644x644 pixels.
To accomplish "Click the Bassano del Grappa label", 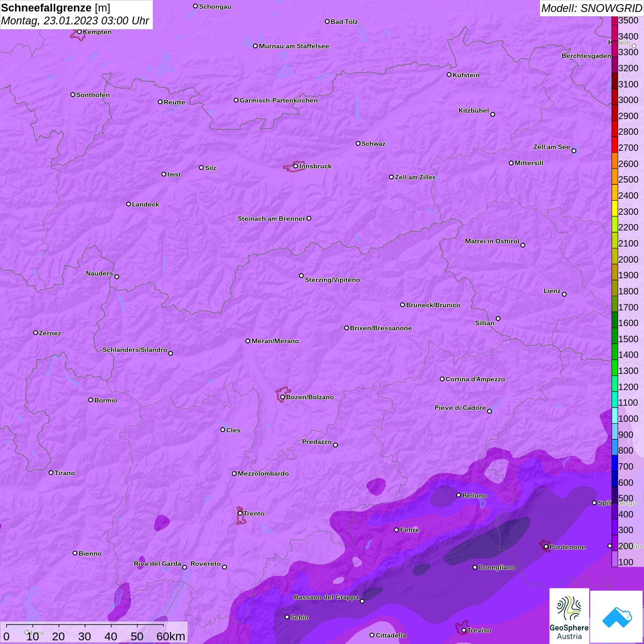I will [327, 597].
